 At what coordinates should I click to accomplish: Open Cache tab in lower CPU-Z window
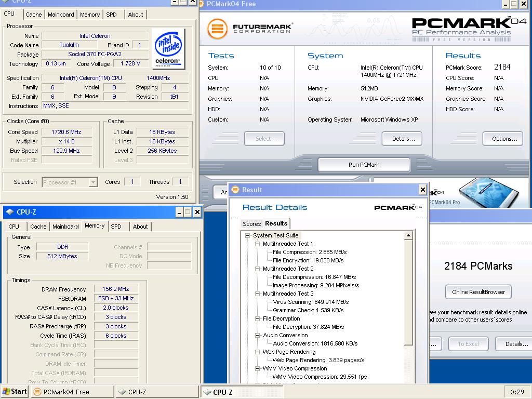38,227
